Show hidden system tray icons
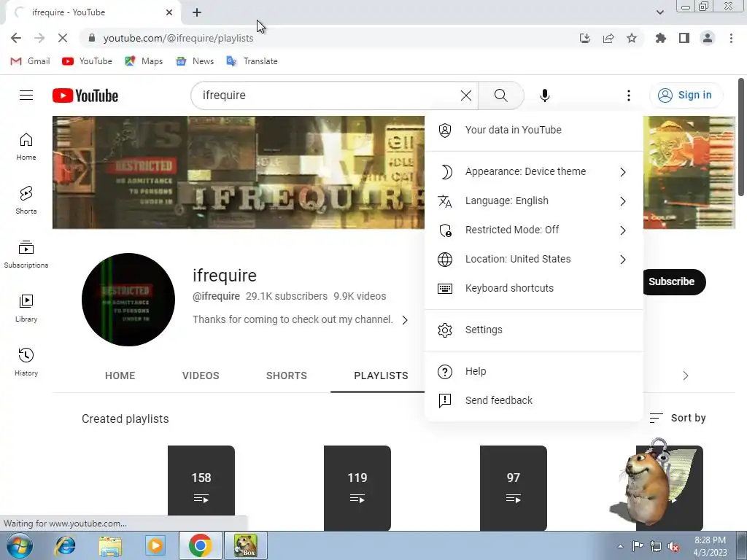 click(x=620, y=546)
